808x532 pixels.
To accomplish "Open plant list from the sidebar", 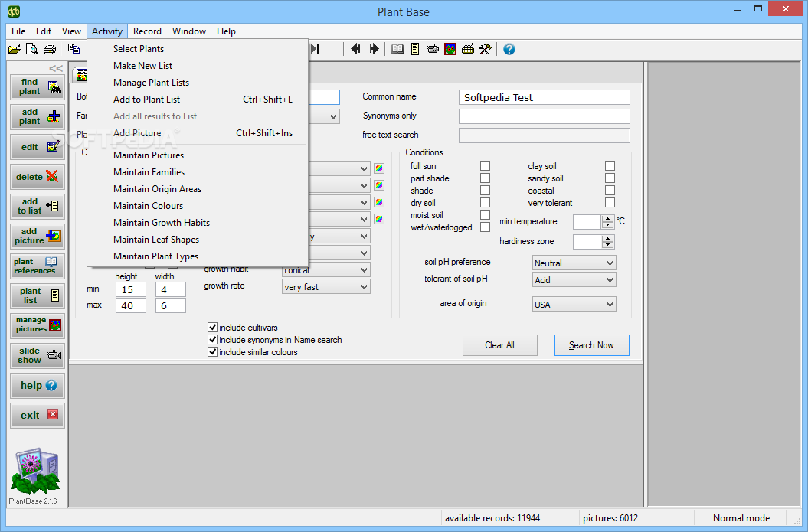I will (x=38, y=295).
